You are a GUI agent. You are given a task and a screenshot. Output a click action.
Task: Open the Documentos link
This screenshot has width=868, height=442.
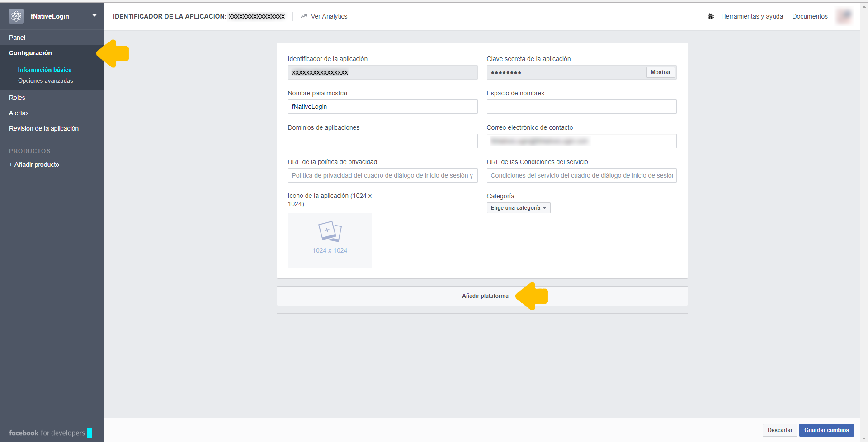810,16
